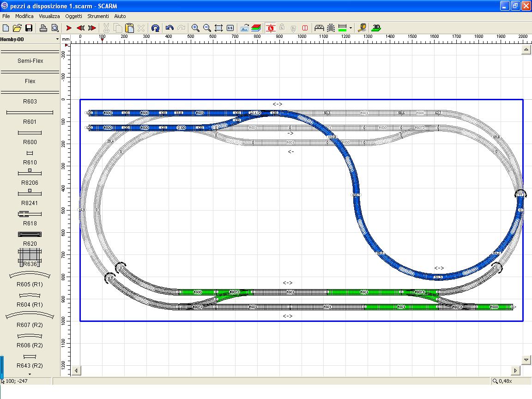This screenshot has height=399, width=532.
Task: Set zoom to 1:1 scale icon
Action: click(230, 28)
